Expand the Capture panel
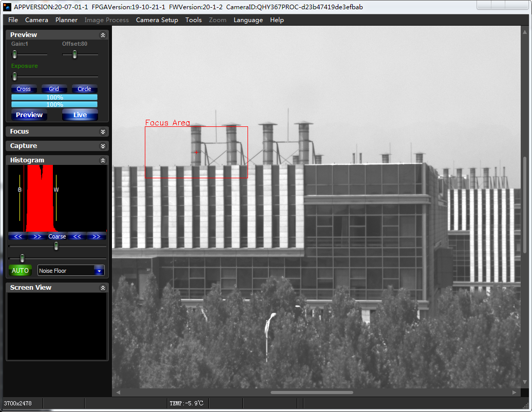This screenshot has height=412, width=532. point(103,146)
